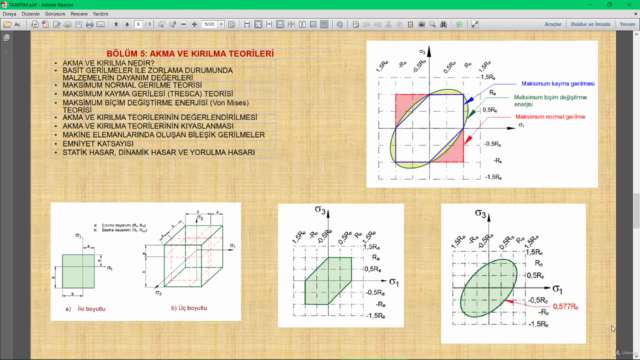Click the scissors cut icon
This screenshot has width=640, height=360.
(388, 24)
